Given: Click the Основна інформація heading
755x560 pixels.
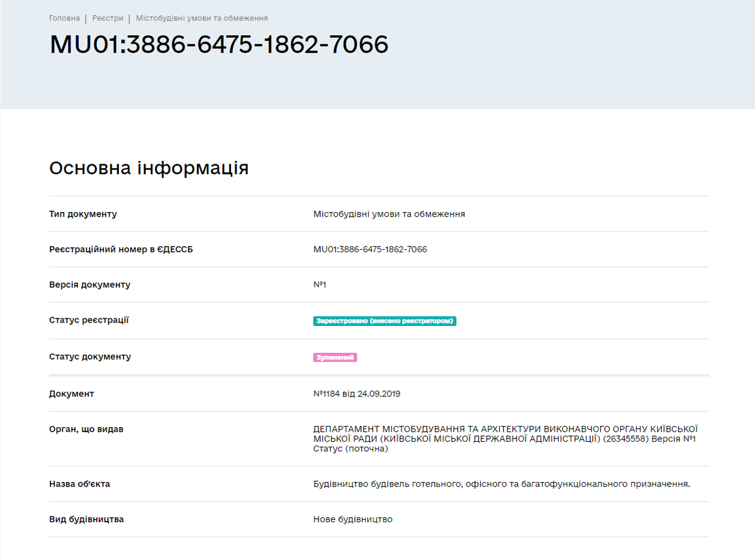Looking at the screenshot, I should [x=149, y=168].
